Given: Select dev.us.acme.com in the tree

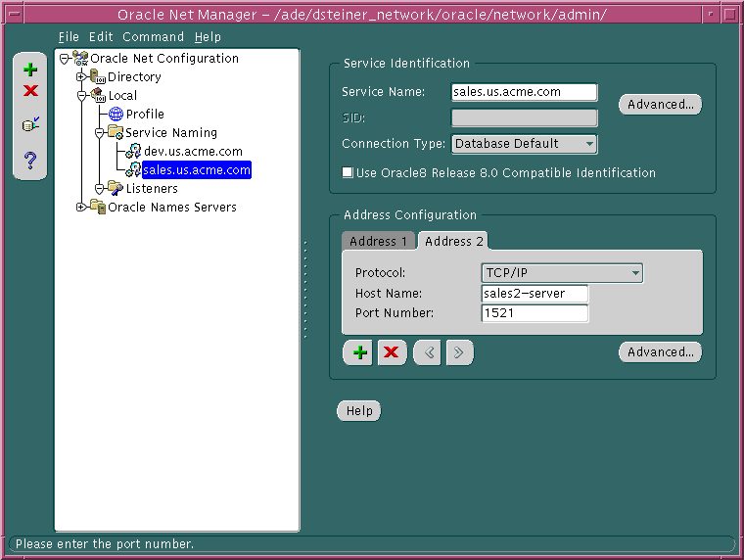Looking at the screenshot, I should click(x=192, y=152).
